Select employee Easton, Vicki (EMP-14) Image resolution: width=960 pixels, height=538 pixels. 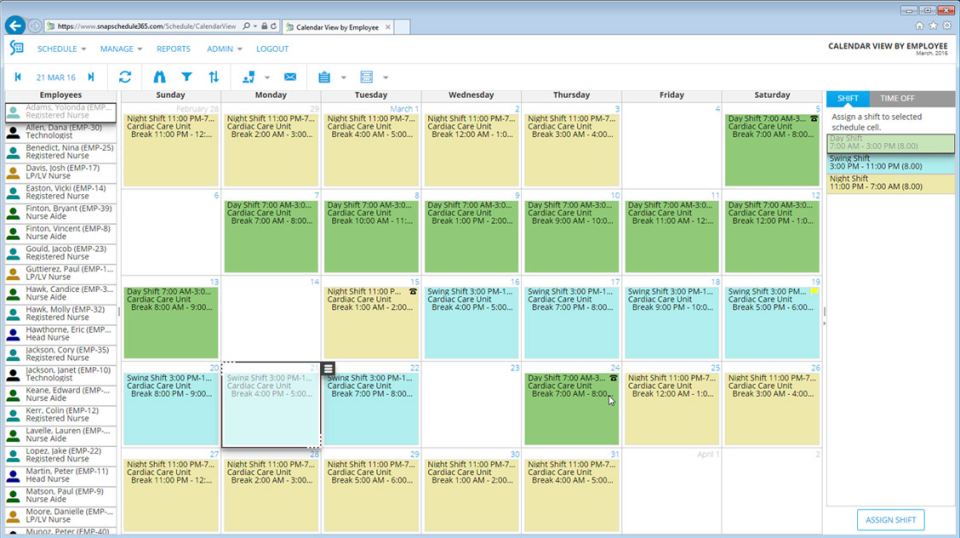(61, 192)
